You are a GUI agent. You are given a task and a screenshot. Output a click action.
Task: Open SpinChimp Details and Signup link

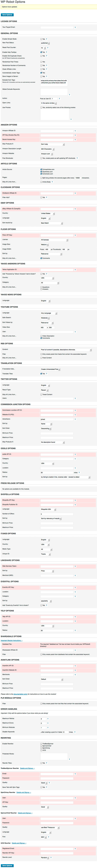[24, 792]
